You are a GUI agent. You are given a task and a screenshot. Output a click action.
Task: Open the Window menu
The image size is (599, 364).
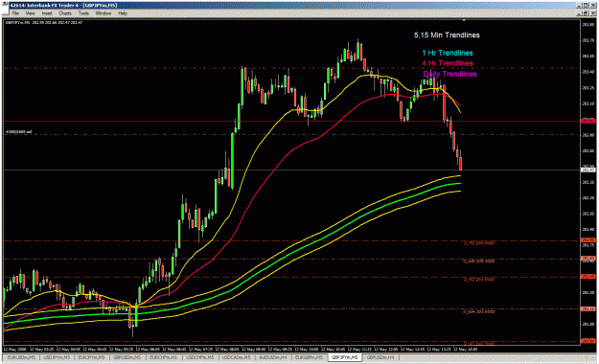coord(104,13)
